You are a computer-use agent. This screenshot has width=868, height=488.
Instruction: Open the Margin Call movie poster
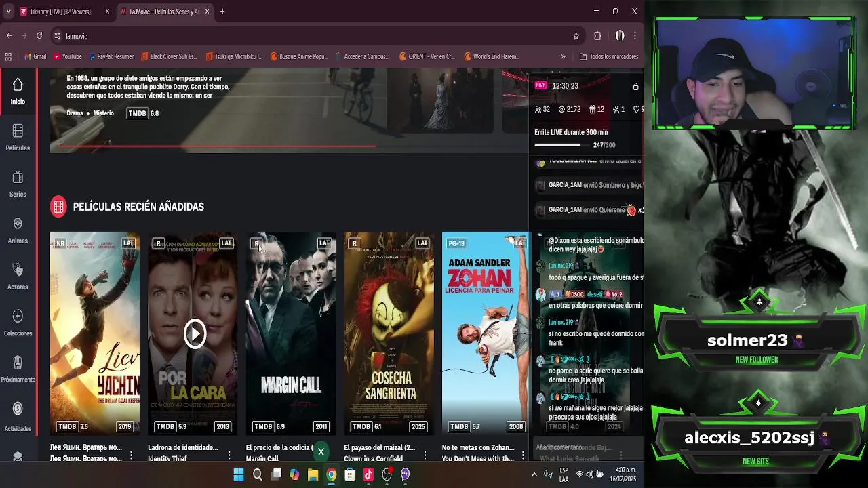tap(290, 333)
